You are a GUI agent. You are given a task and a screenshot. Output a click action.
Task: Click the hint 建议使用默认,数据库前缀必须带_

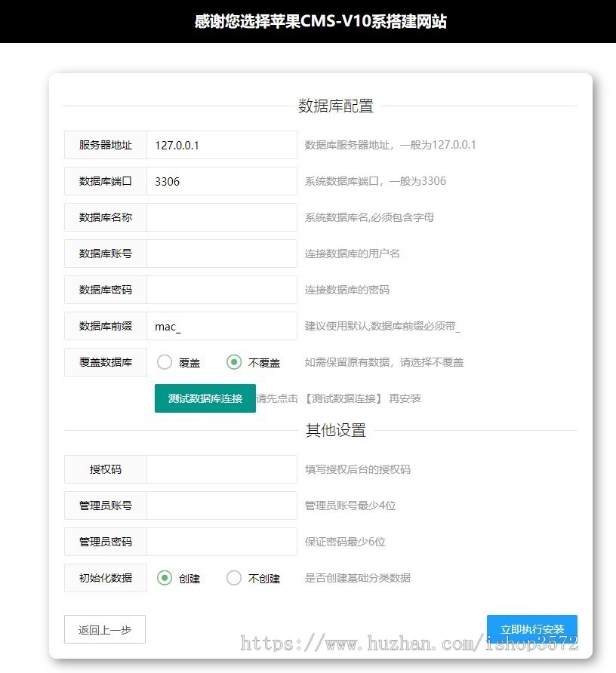pyautogui.click(x=382, y=326)
